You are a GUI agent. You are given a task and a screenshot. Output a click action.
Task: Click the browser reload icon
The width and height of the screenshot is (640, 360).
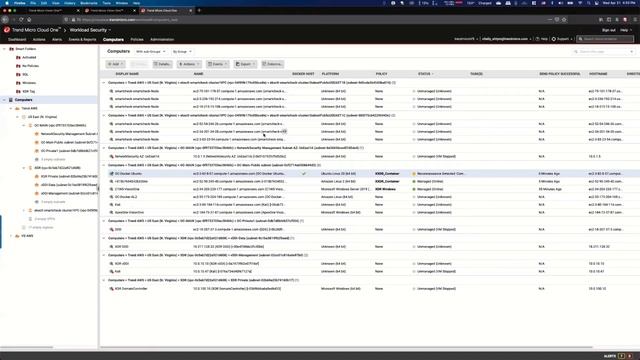(21, 20)
